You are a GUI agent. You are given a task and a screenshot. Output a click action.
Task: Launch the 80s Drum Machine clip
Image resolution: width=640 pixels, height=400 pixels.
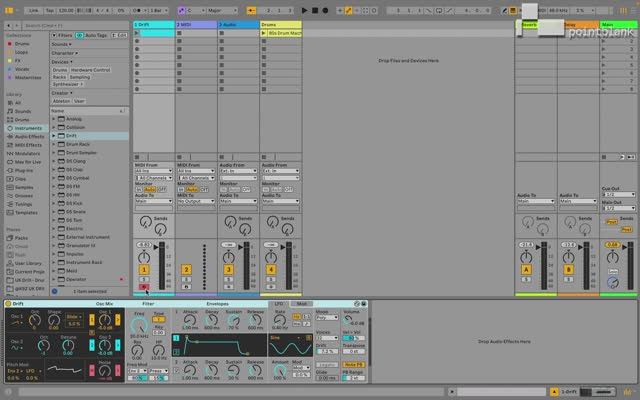[x=264, y=33]
